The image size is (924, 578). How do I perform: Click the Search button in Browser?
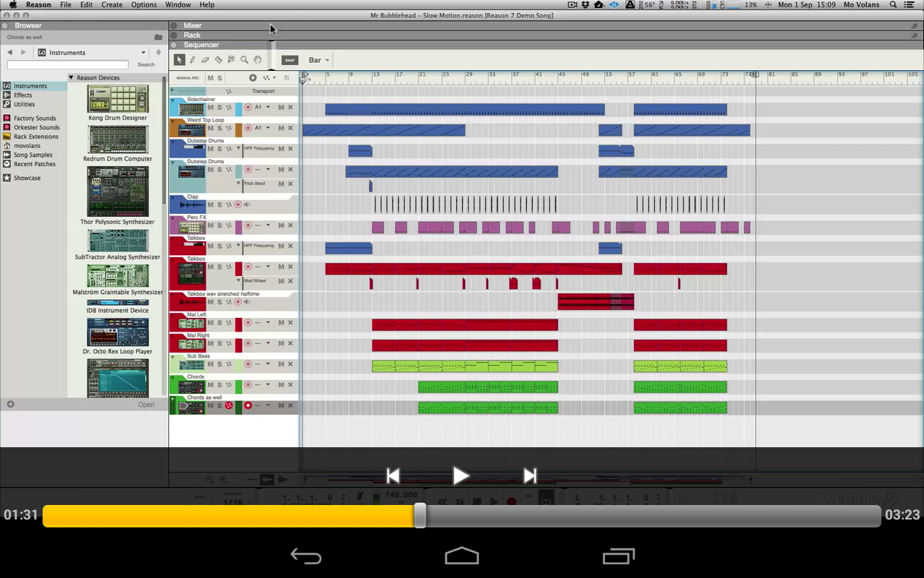[146, 65]
